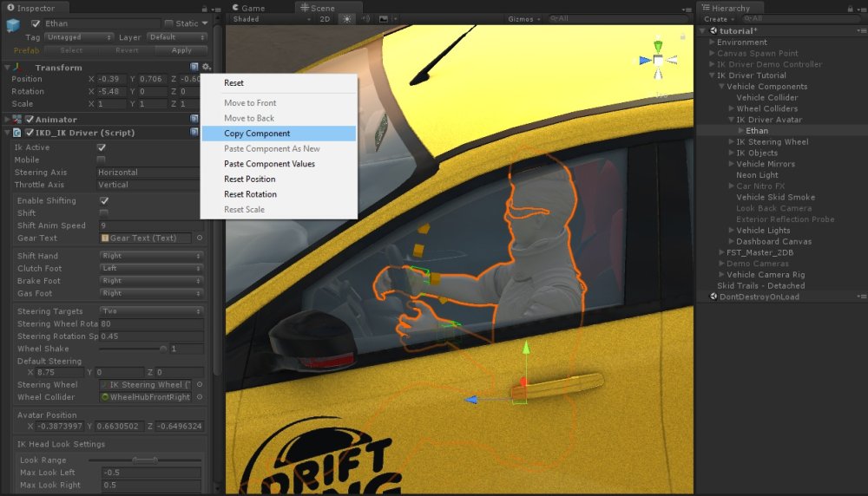Open tutorial scene options icon
Image resolution: width=868 pixels, height=496 pixels.
[x=861, y=31]
